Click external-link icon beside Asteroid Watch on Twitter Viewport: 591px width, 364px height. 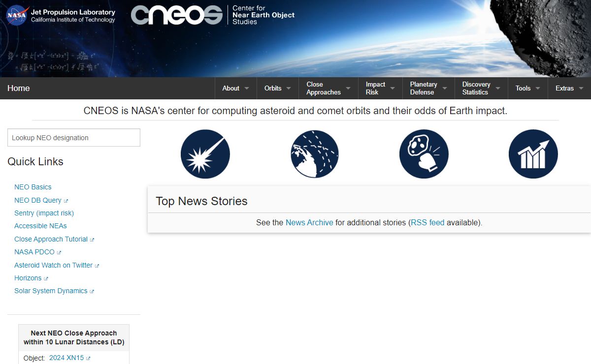coord(97,266)
